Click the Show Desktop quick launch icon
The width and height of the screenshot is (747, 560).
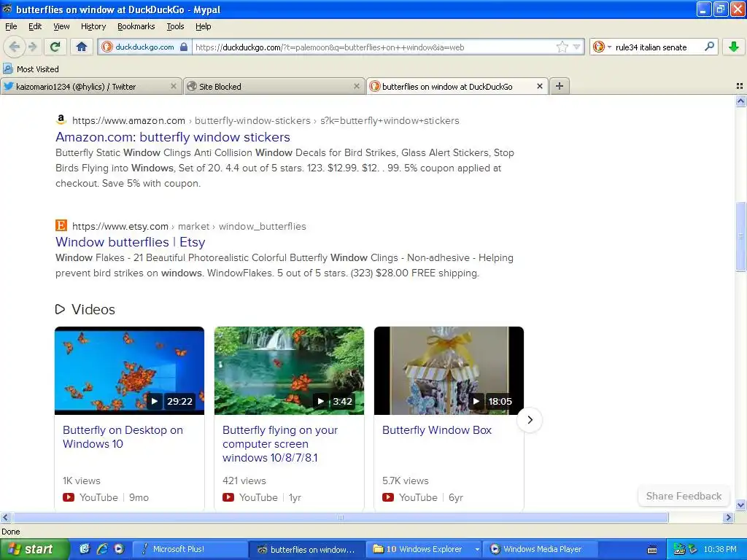[85, 549]
